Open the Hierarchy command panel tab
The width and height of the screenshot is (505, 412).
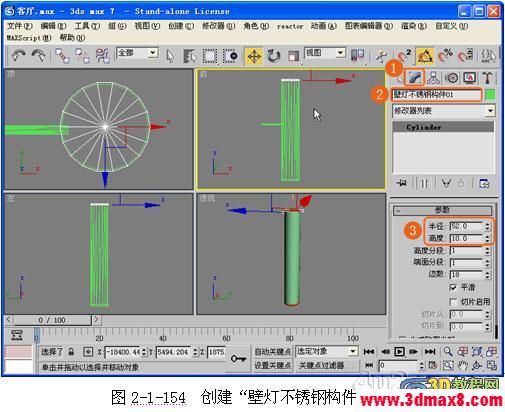tap(433, 78)
